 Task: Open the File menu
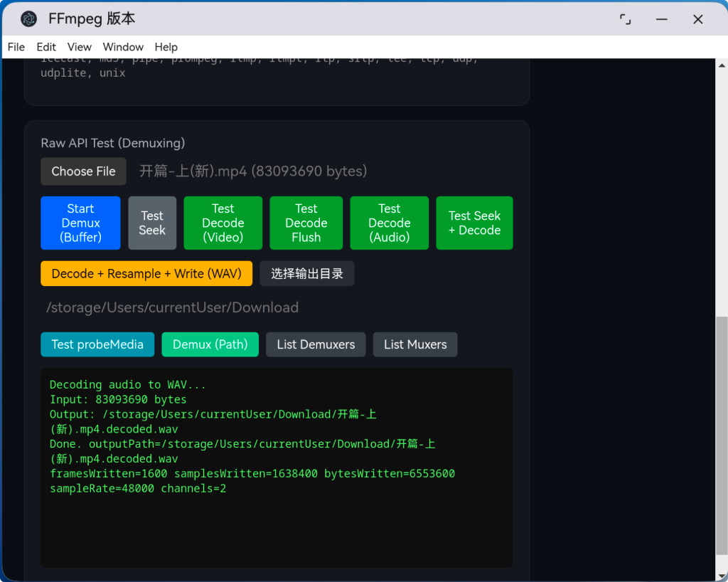[x=16, y=47]
